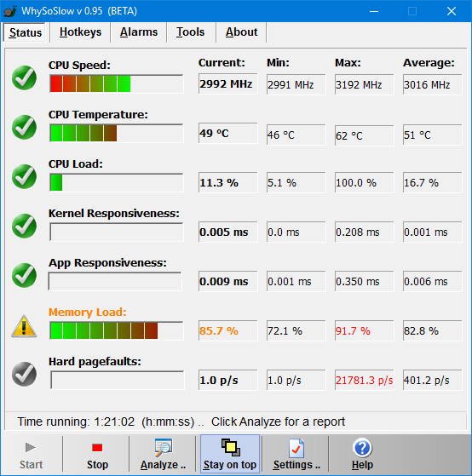Click the CPU Speed level bar
The height and width of the screenshot is (476, 472).
[x=117, y=83]
